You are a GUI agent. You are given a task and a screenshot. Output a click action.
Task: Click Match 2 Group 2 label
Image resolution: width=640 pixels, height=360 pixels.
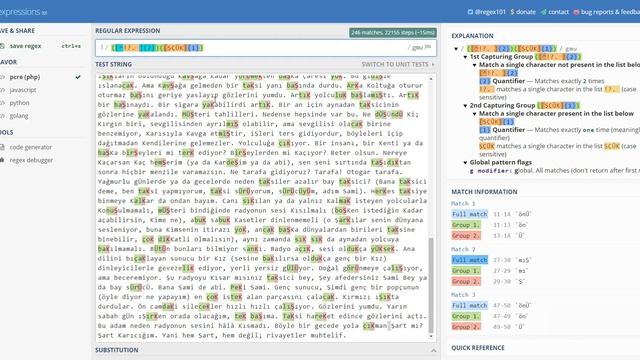466,281
